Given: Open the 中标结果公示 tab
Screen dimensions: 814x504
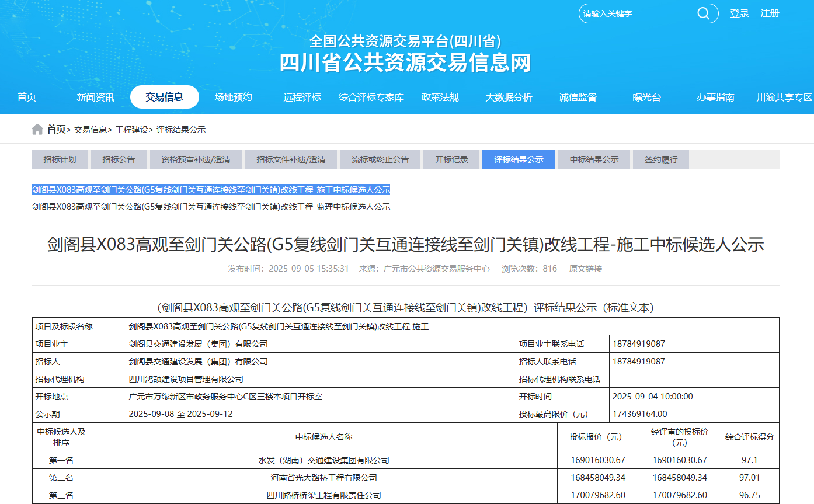Looking at the screenshot, I should click(x=593, y=159).
